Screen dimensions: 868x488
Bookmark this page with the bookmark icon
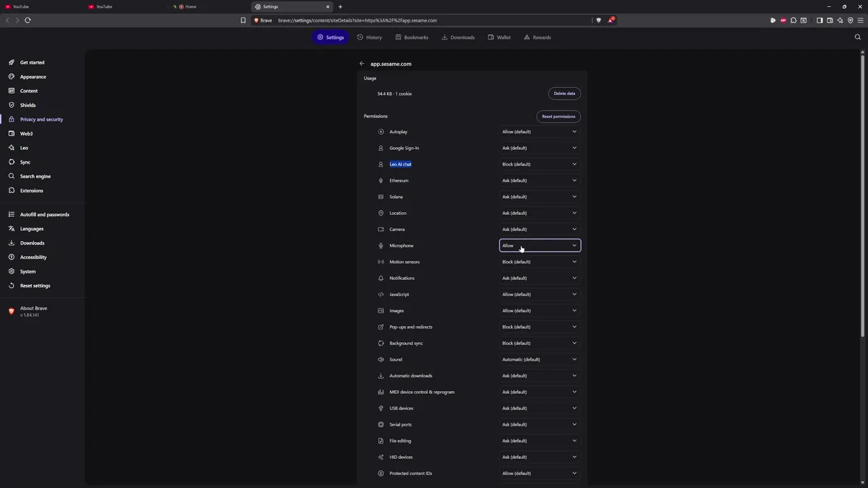(243, 20)
